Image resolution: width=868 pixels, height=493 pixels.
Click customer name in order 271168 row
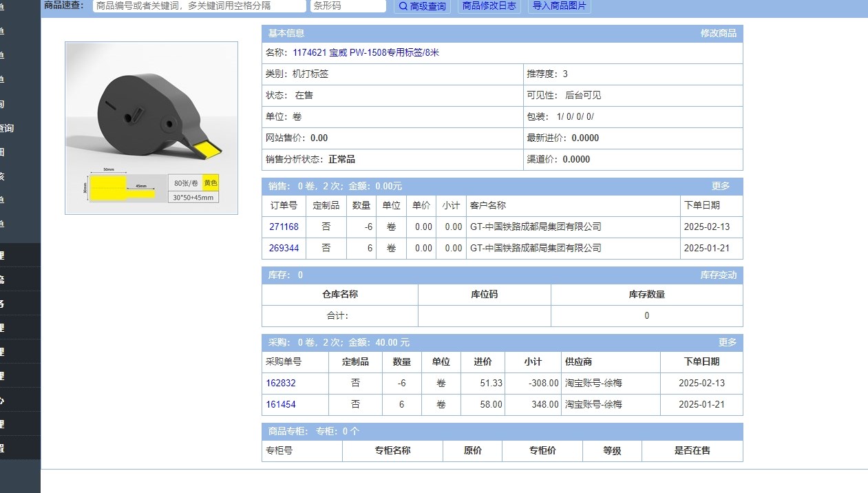536,227
